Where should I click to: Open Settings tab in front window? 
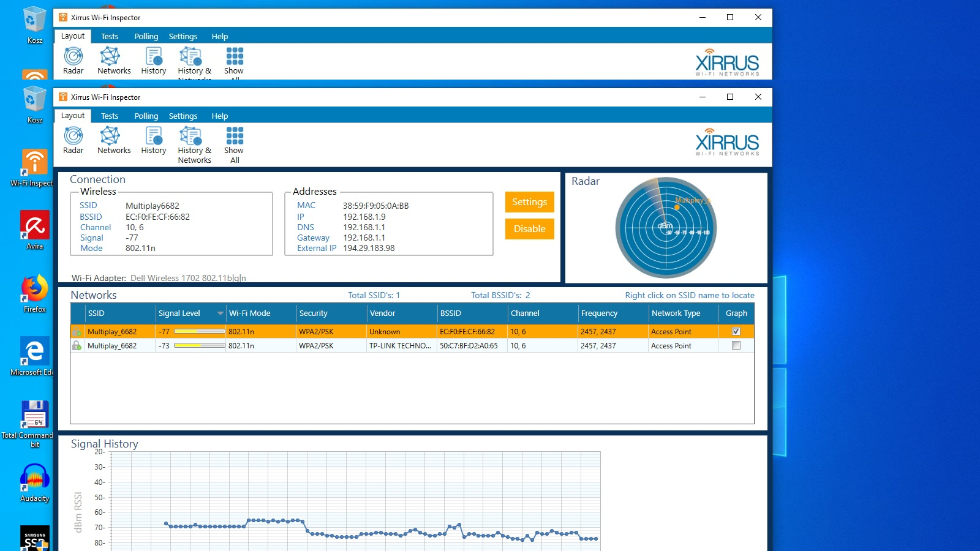coord(183,116)
